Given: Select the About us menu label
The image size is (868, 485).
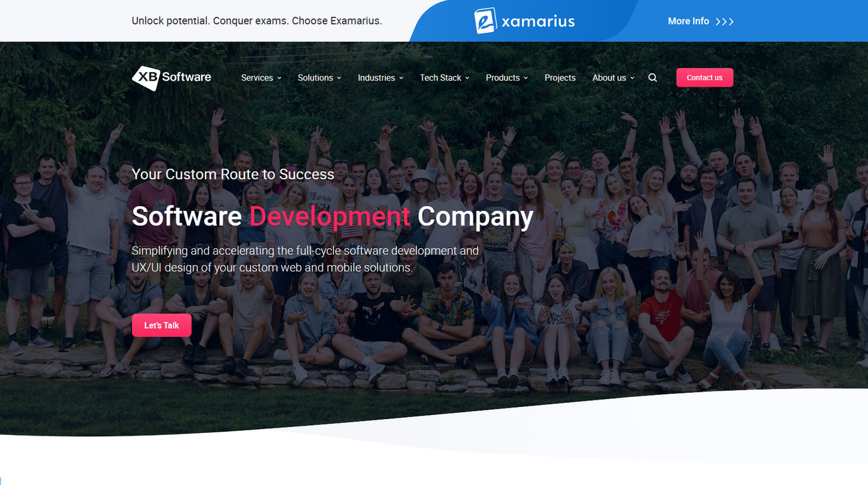Looking at the screenshot, I should click(x=608, y=78).
